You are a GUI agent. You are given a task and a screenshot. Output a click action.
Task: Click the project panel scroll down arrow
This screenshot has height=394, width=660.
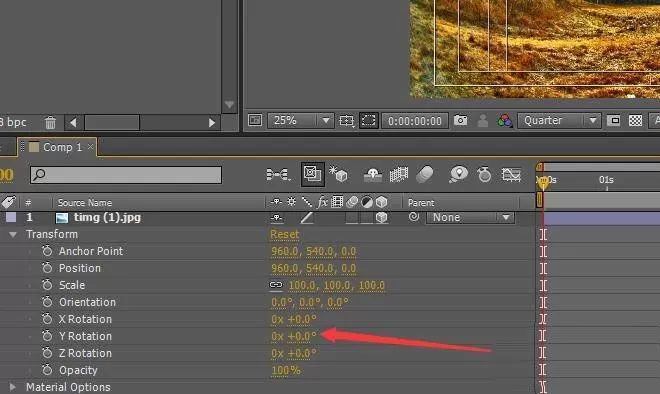pos(229,104)
